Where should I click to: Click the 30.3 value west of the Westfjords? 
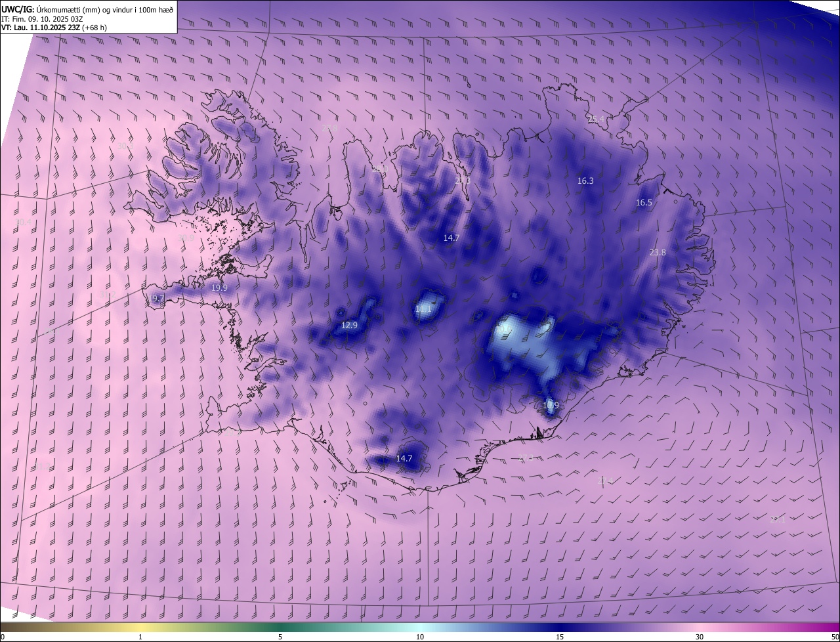125,146
